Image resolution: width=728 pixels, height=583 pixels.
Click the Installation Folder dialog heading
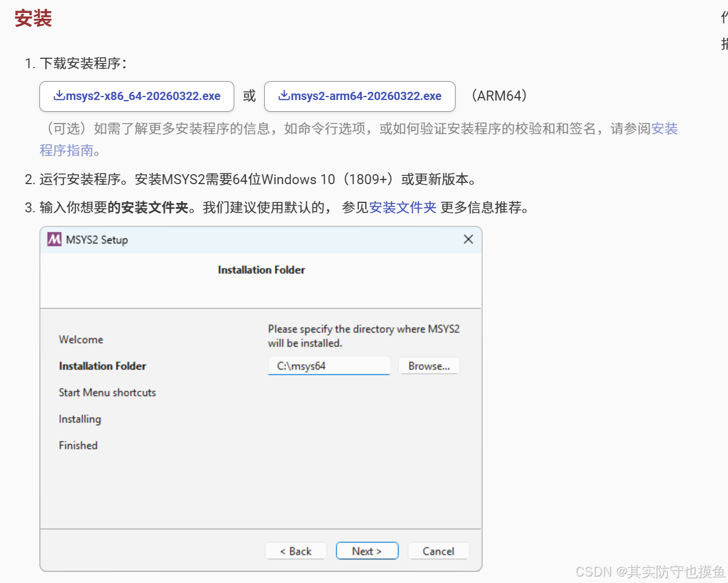[x=261, y=270]
